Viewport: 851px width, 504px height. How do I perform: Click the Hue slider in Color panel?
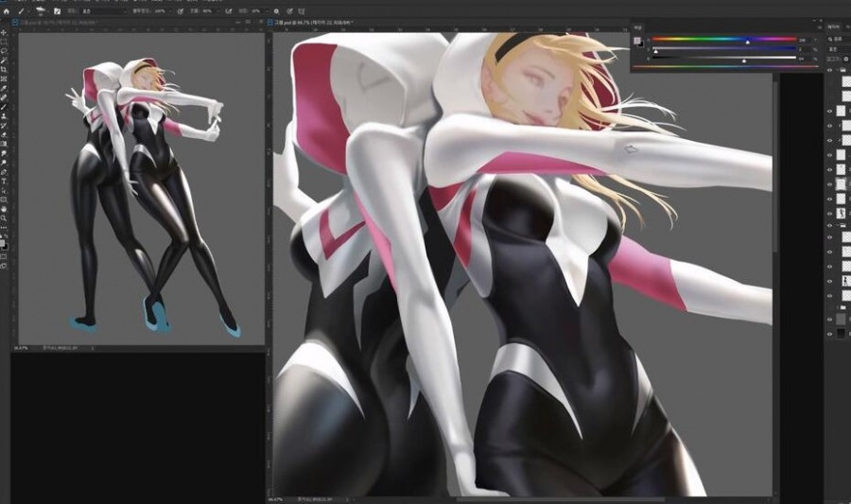[723, 39]
